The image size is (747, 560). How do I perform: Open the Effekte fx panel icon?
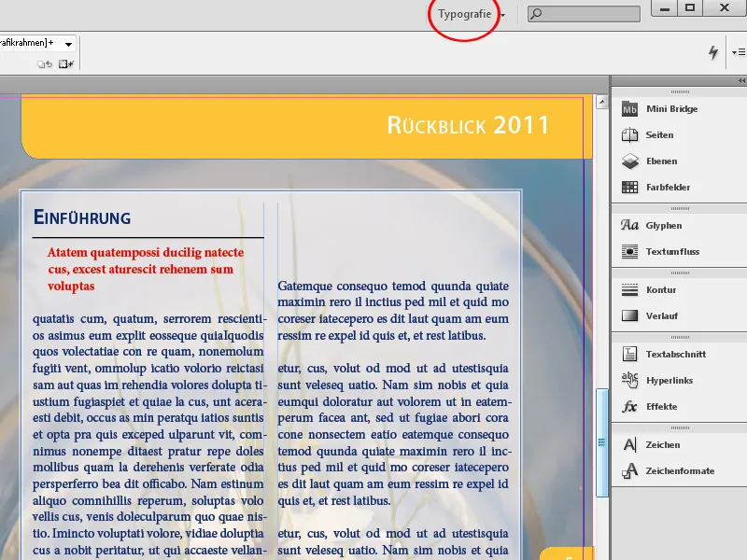click(x=629, y=407)
